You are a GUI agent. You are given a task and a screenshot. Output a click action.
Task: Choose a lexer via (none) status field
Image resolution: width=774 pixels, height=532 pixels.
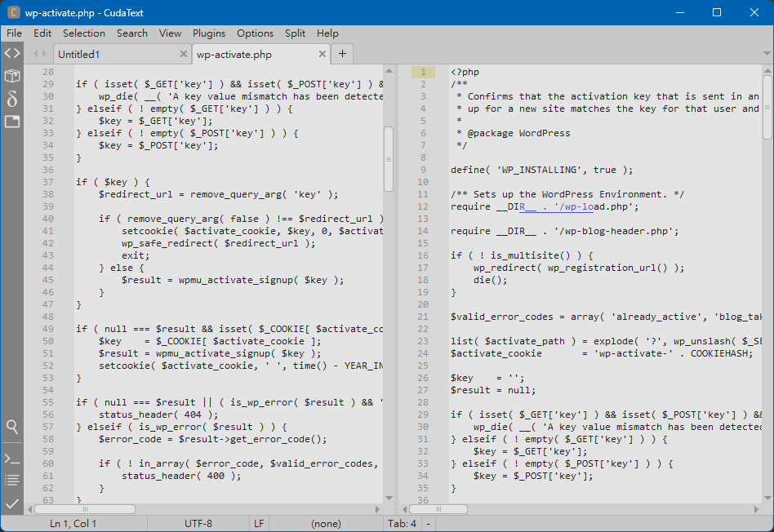coord(326,524)
